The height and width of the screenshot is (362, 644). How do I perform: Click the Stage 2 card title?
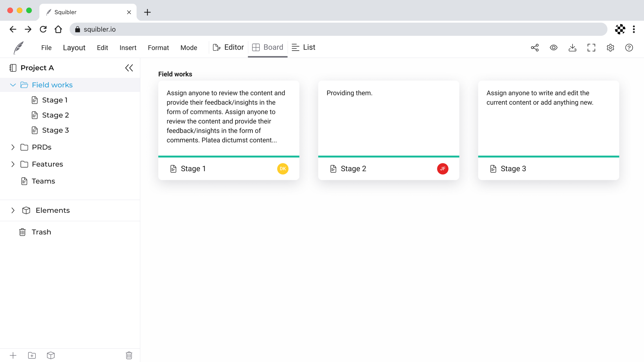click(x=353, y=169)
